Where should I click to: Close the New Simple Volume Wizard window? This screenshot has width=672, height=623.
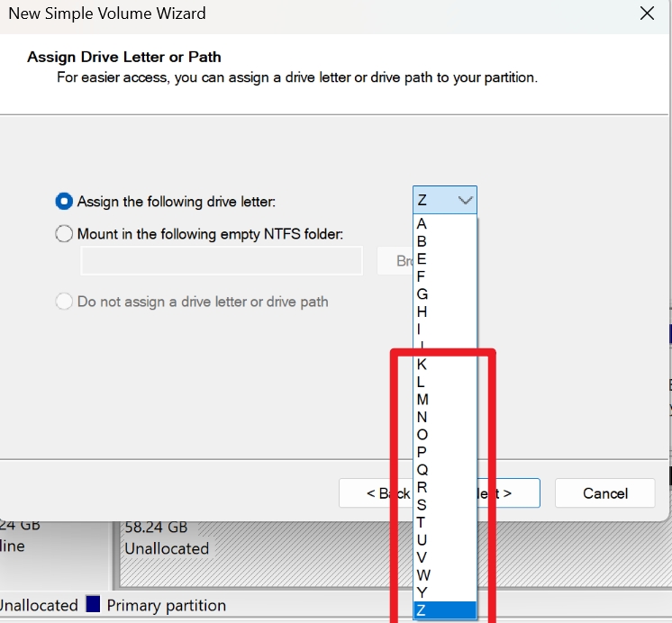click(x=646, y=14)
